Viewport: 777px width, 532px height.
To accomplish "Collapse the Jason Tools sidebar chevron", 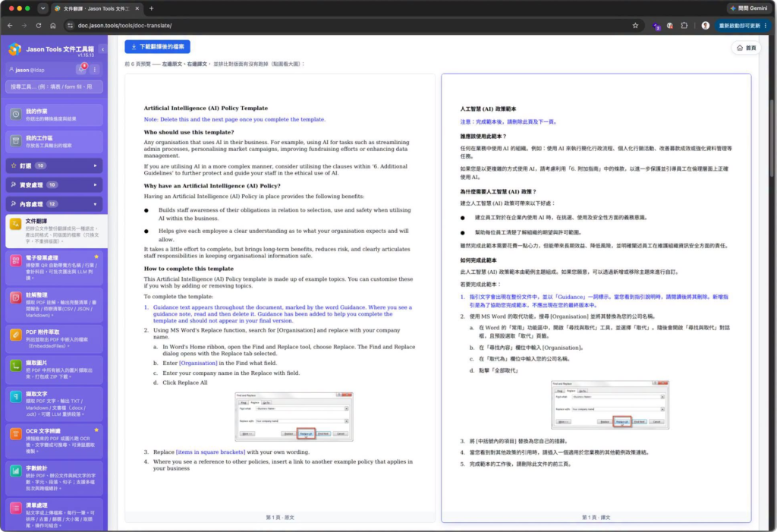I will point(102,49).
